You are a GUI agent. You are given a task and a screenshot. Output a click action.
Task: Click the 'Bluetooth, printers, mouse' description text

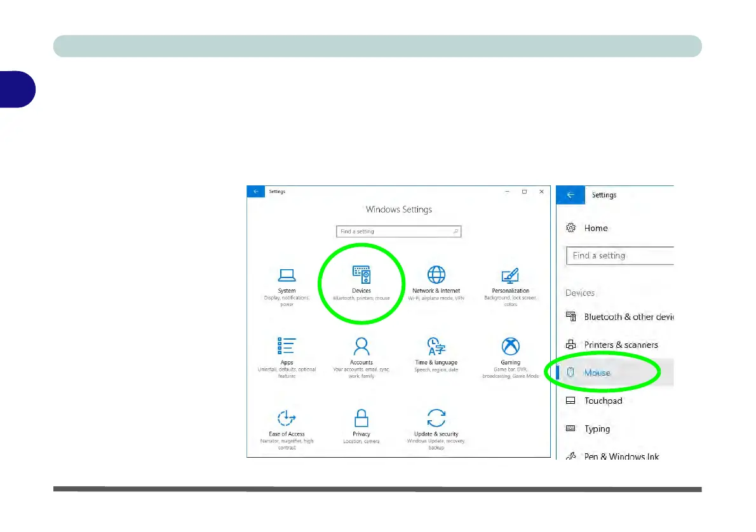(361, 298)
